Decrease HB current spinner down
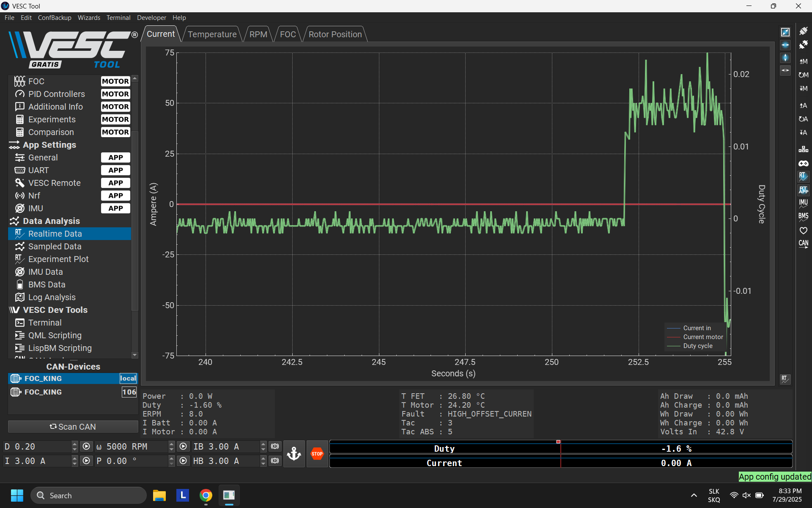This screenshot has width=812, height=508. [263, 464]
